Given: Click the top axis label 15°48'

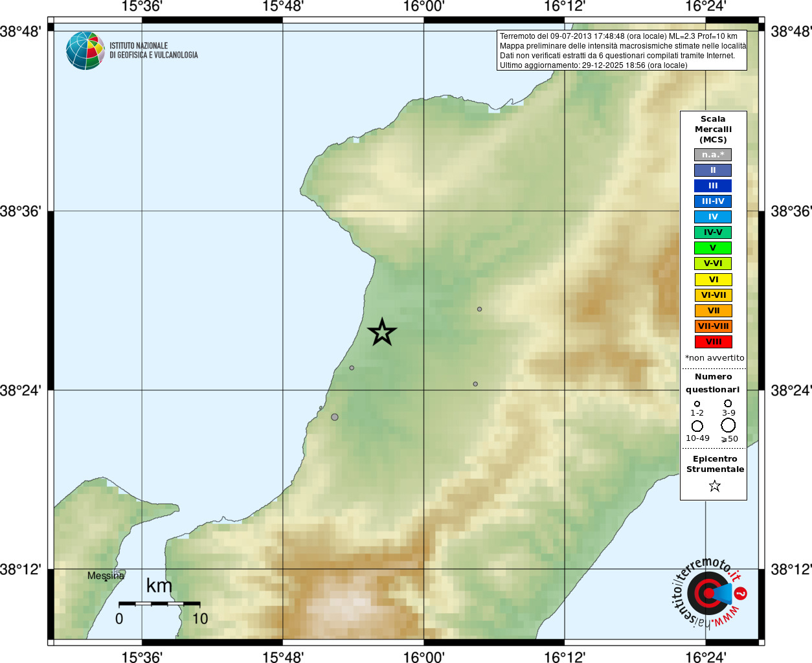Looking at the screenshot, I should point(283,7).
